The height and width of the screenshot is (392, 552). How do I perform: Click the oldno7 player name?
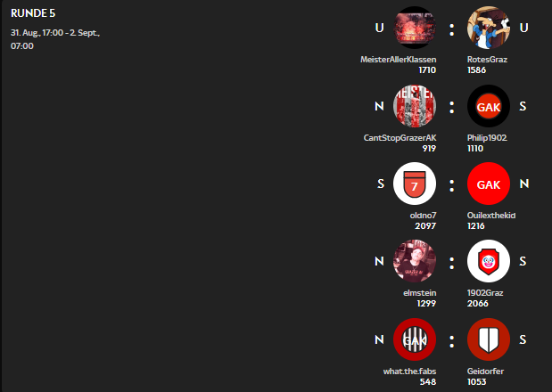424,216
